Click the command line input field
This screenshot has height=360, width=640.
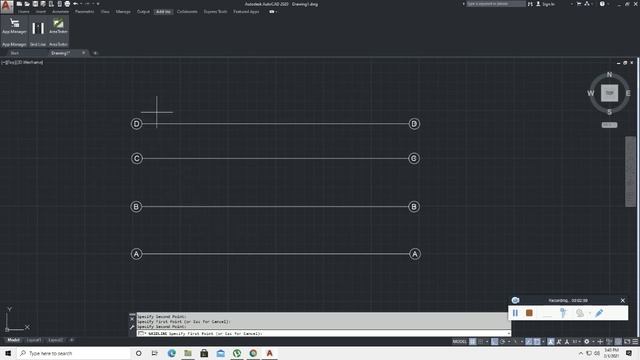point(323,333)
